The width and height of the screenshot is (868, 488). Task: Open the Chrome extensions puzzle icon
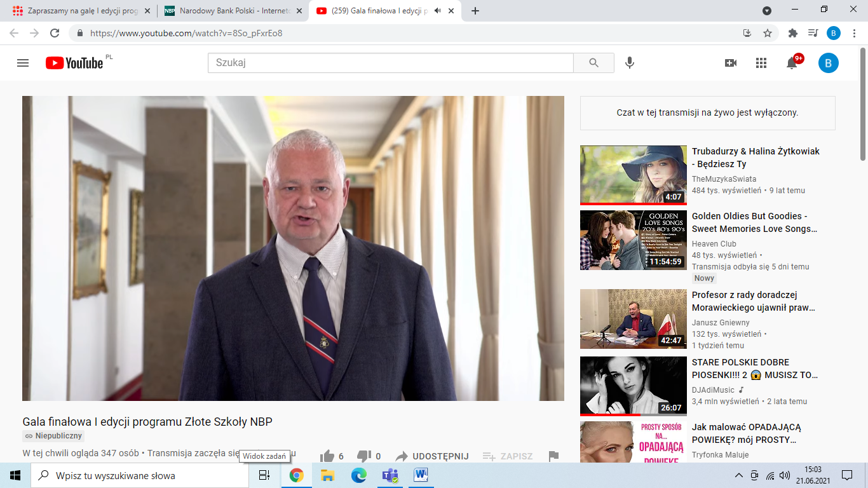[x=793, y=33]
